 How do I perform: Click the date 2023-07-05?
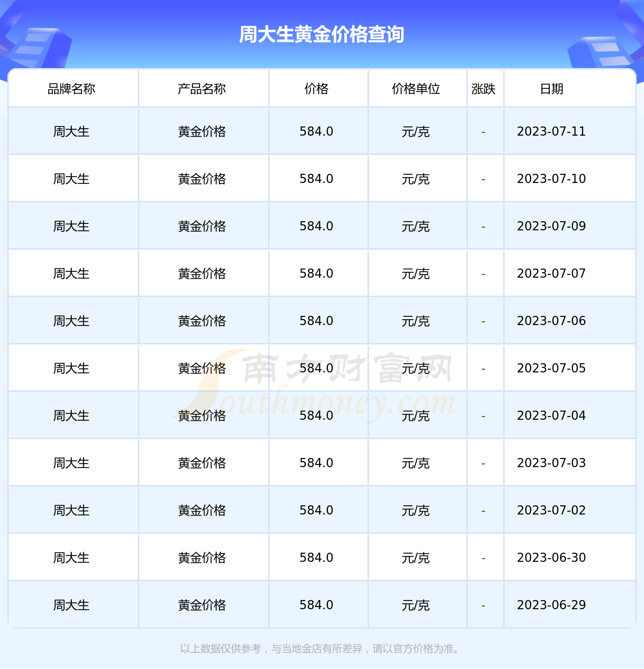pyautogui.click(x=552, y=368)
